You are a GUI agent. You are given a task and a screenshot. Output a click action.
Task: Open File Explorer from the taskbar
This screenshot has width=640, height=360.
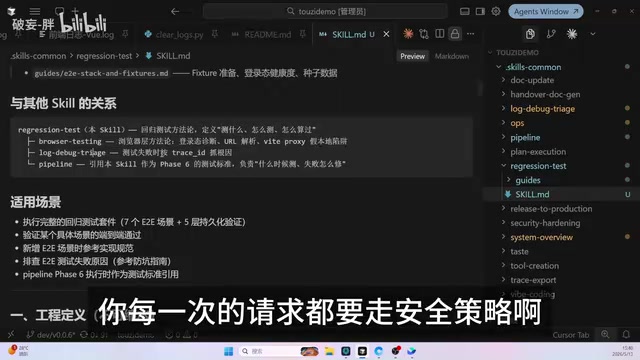click(x=329, y=351)
